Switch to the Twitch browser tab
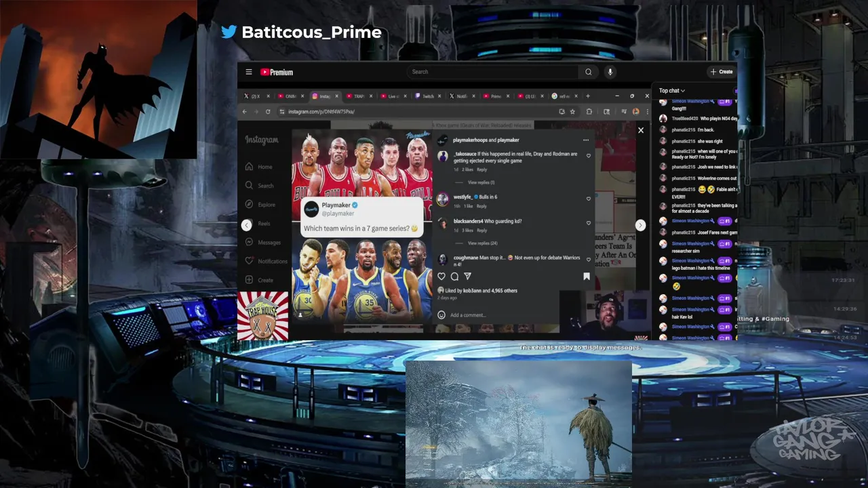Image resolution: width=868 pixels, height=488 pixels. click(x=429, y=96)
